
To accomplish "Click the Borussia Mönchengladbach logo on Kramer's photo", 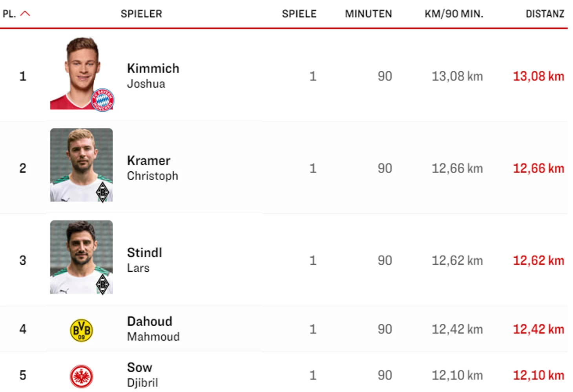I will coord(103,192).
